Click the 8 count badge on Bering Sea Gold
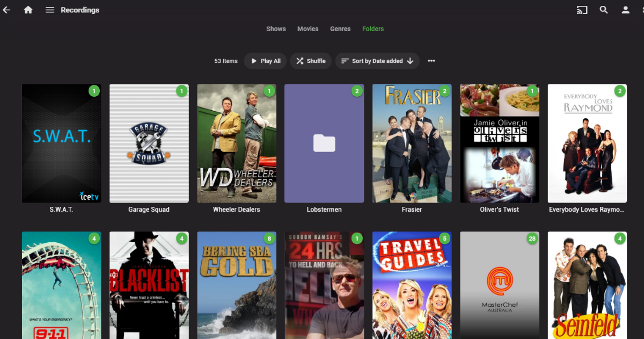The image size is (644, 339). pyautogui.click(x=269, y=239)
